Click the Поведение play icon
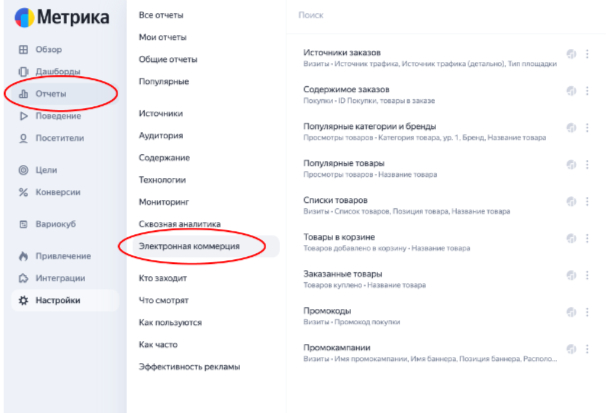Viewport: 613px width, 413px height. point(22,116)
